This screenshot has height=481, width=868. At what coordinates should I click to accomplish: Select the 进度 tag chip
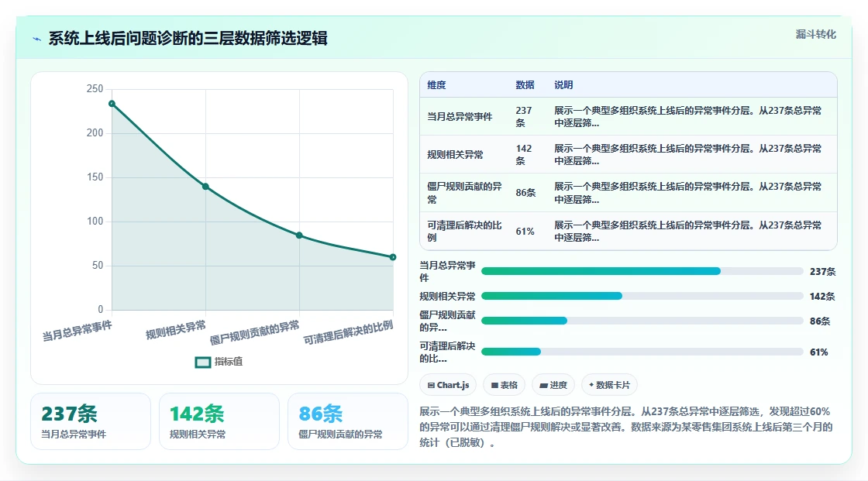coord(553,385)
